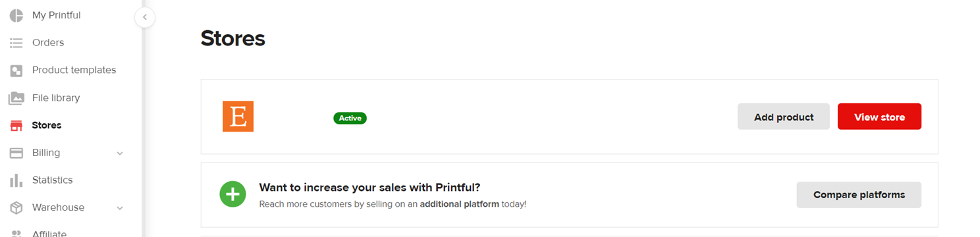Screen dimensions: 980x237
Task: Open the Orders menu item
Action: coord(48,43)
